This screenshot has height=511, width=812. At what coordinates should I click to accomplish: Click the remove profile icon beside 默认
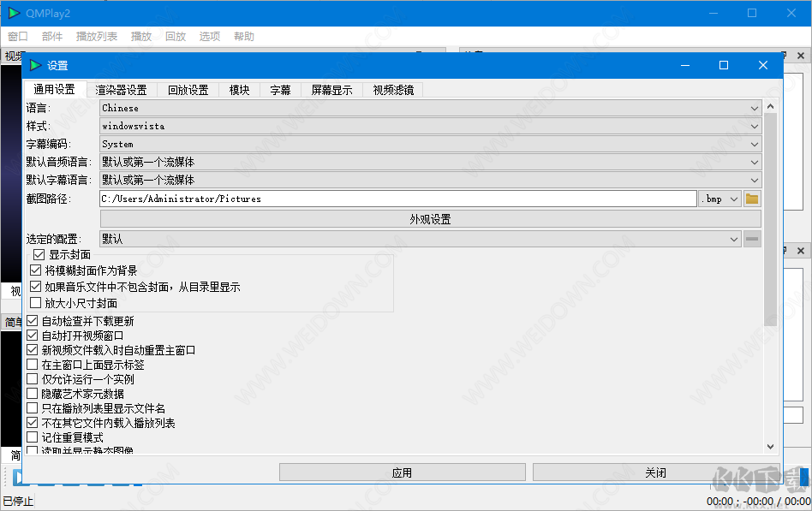coord(752,239)
